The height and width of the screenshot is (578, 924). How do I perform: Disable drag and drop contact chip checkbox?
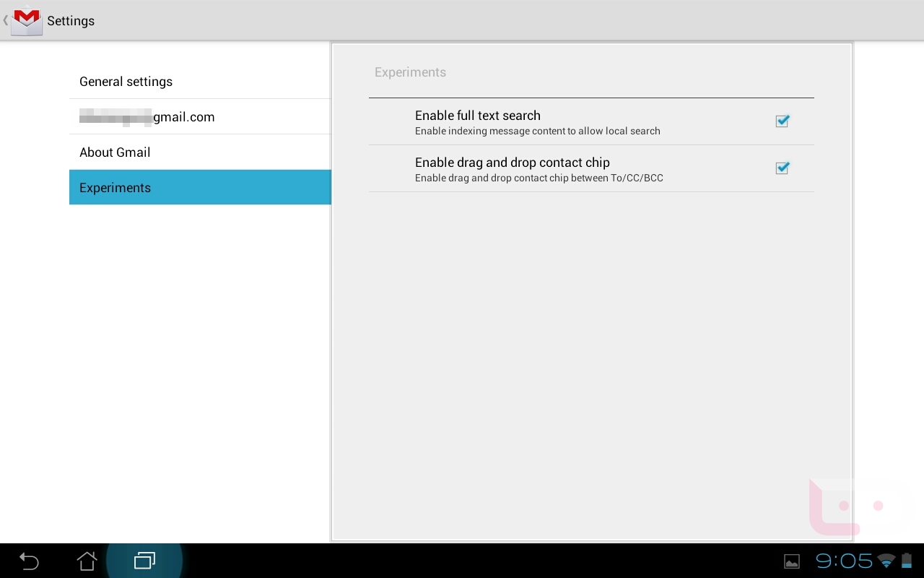point(782,168)
